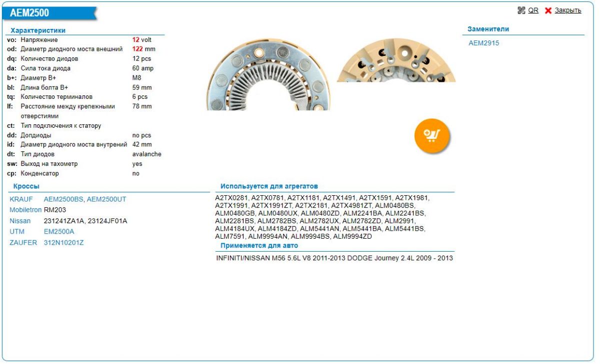Select the 59 mm bolt length value
This screenshot has width=600, height=364.
(142, 87)
